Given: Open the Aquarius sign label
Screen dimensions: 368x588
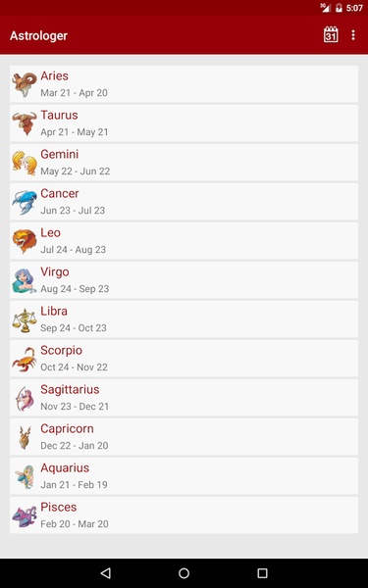Looking at the screenshot, I should coord(65,467).
